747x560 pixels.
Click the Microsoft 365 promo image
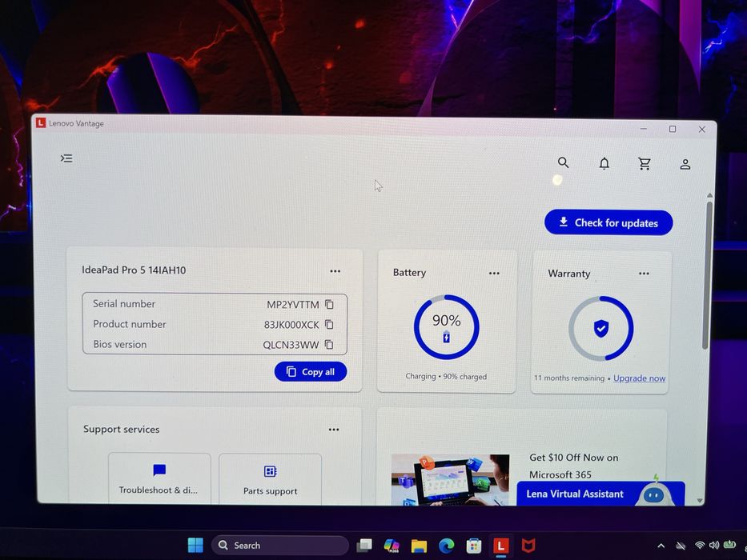point(450,479)
